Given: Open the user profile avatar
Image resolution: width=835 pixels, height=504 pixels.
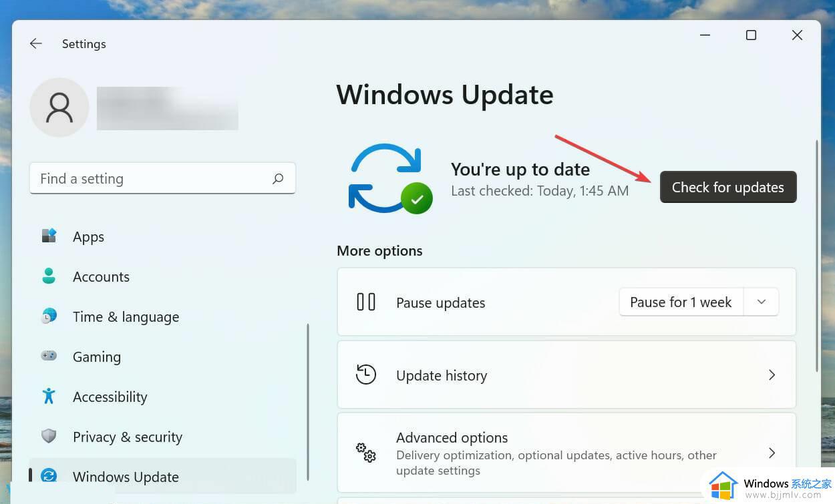Looking at the screenshot, I should point(59,107).
